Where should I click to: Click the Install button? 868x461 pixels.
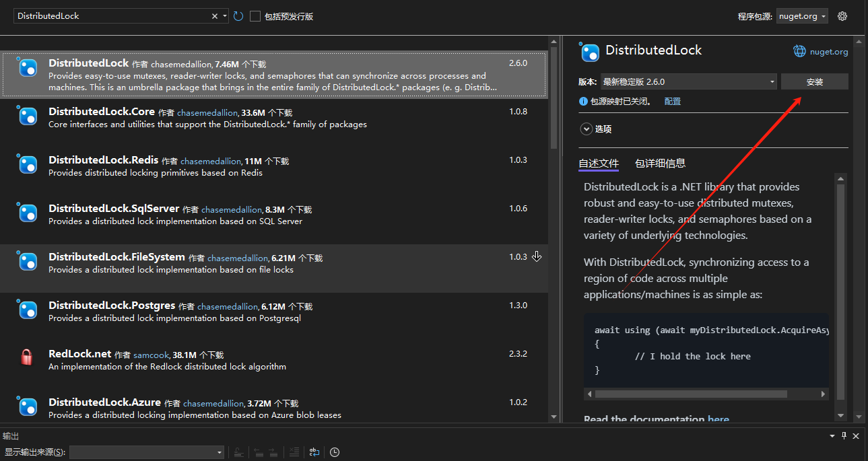[x=814, y=82]
